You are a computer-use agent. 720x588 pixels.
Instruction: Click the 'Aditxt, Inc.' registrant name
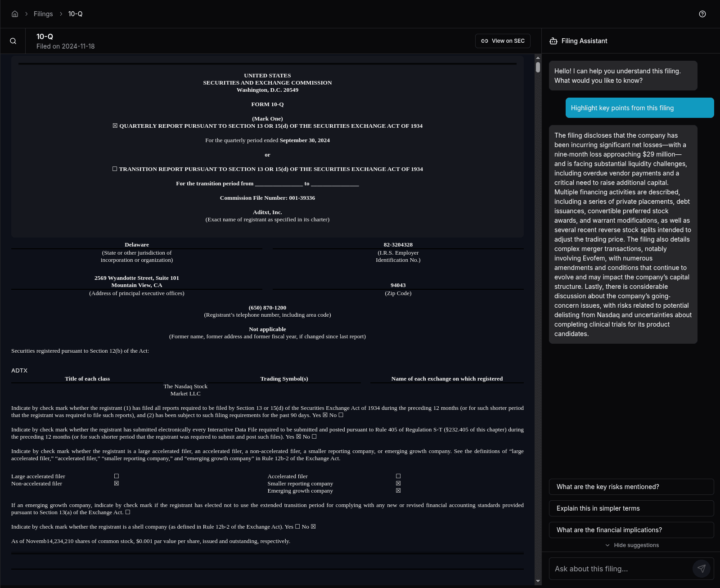(x=267, y=212)
